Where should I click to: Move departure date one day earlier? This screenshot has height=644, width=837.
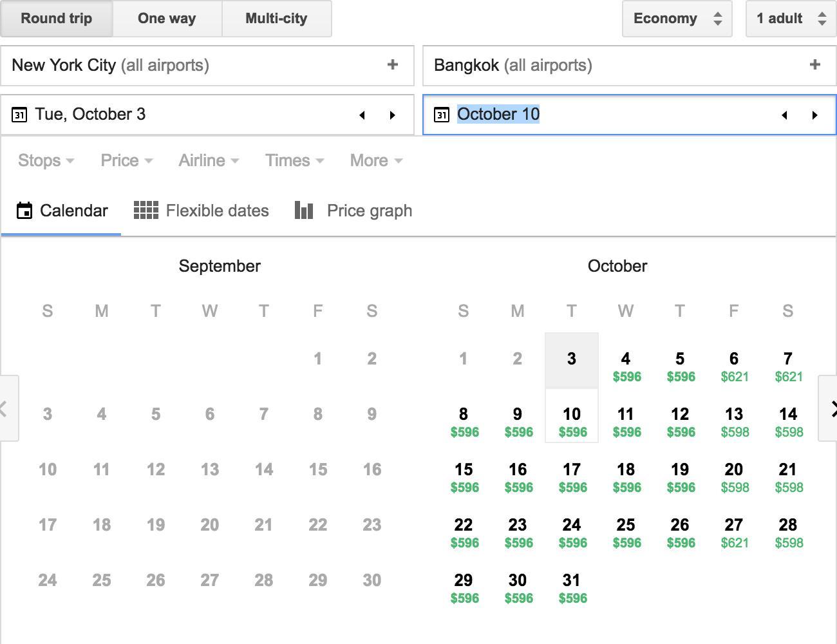point(362,115)
